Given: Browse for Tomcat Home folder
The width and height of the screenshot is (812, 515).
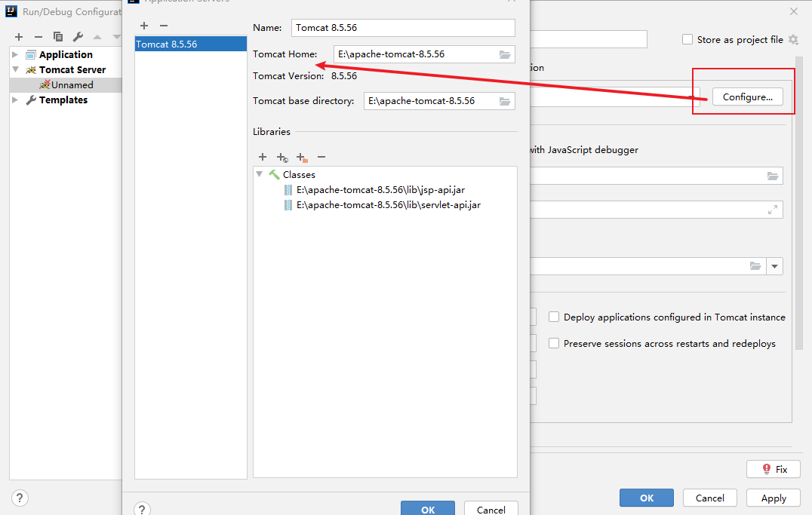Looking at the screenshot, I should pyautogui.click(x=504, y=54).
